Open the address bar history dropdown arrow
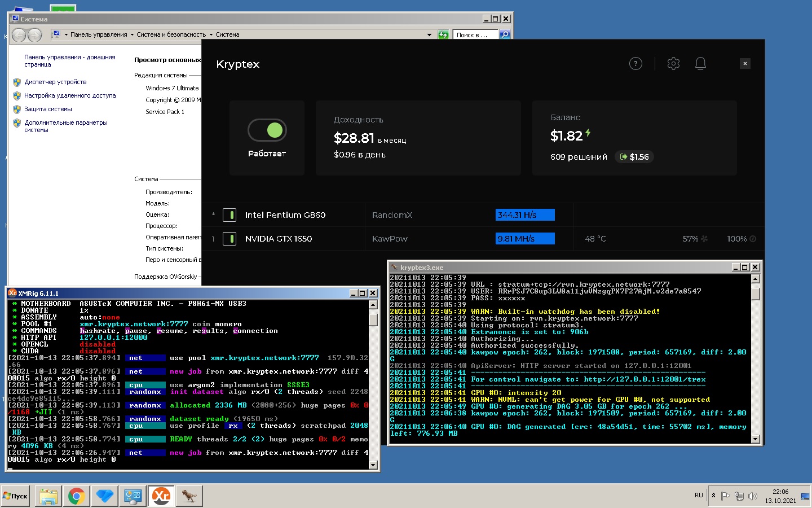The height and width of the screenshot is (508, 812). [x=429, y=35]
